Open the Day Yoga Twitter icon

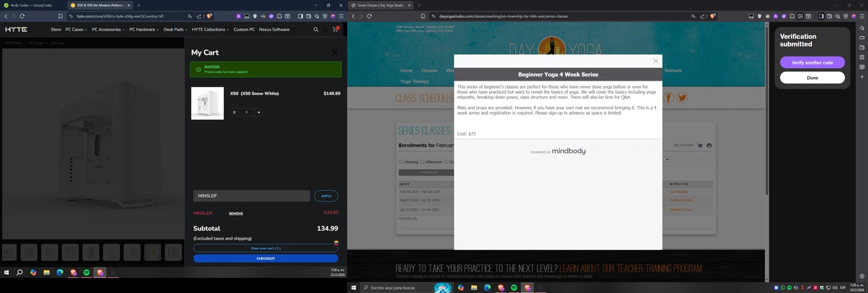pos(682,97)
